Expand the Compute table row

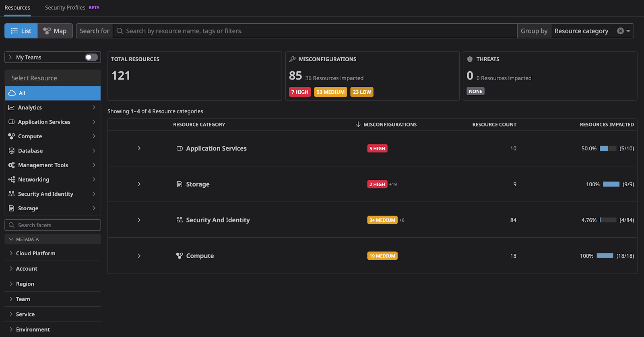point(139,256)
